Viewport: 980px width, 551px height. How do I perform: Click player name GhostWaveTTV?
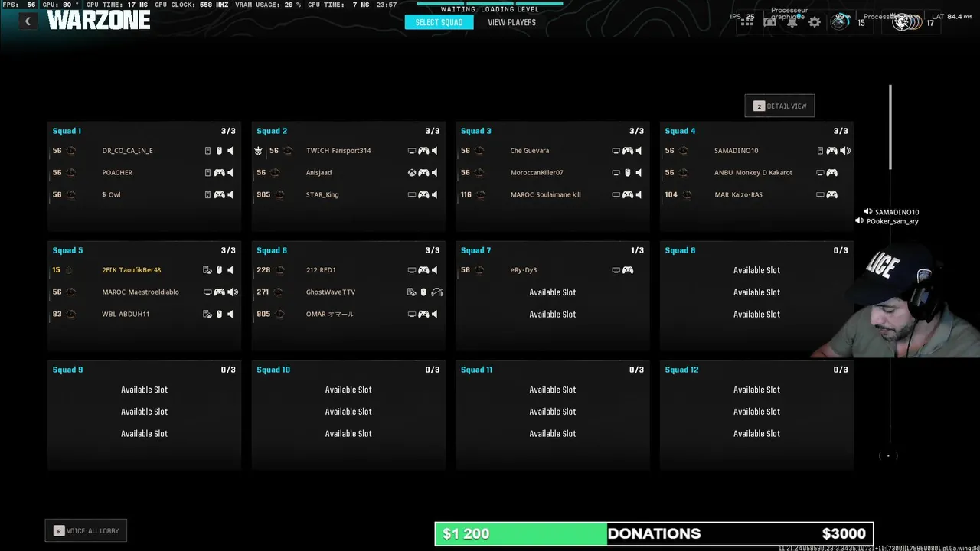click(331, 292)
